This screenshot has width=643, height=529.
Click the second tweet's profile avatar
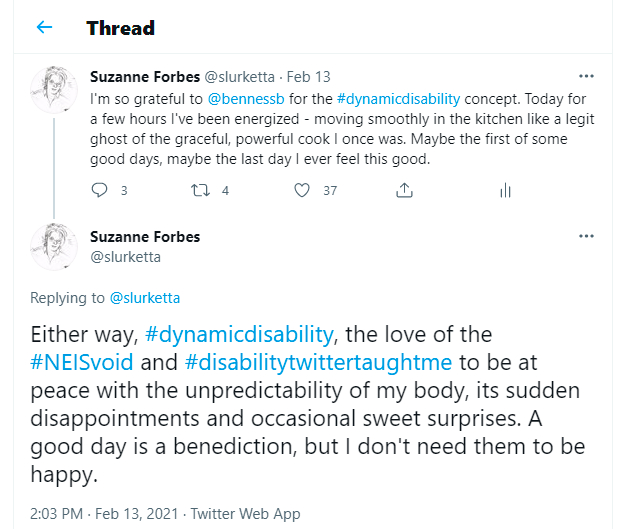53,247
